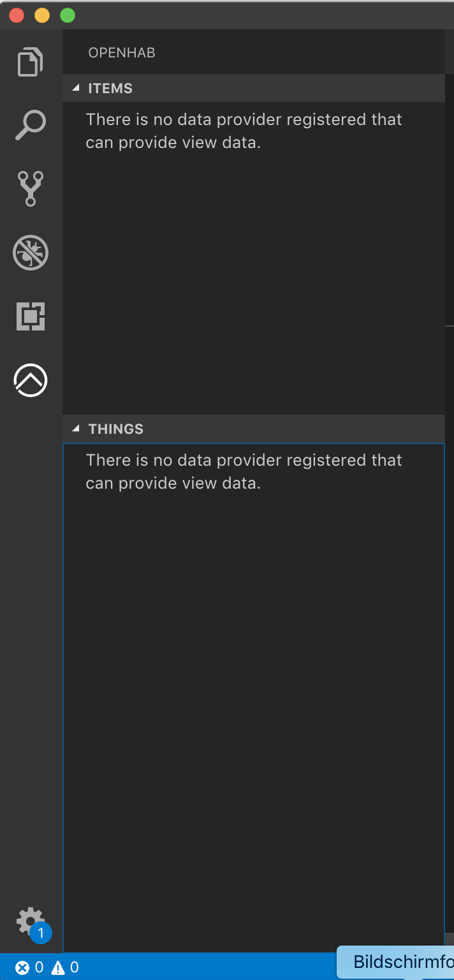Screen dimensions: 454x980
Task: Open the Search view
Action: coord(30,125)
